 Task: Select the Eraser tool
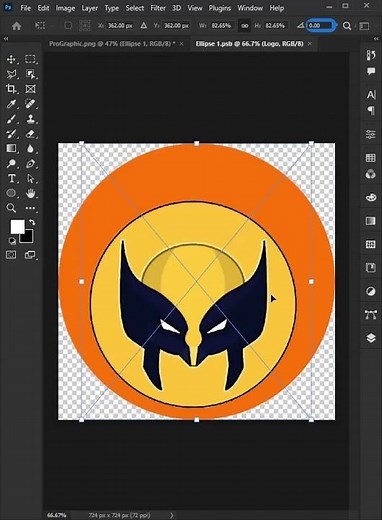click(30, 134)
